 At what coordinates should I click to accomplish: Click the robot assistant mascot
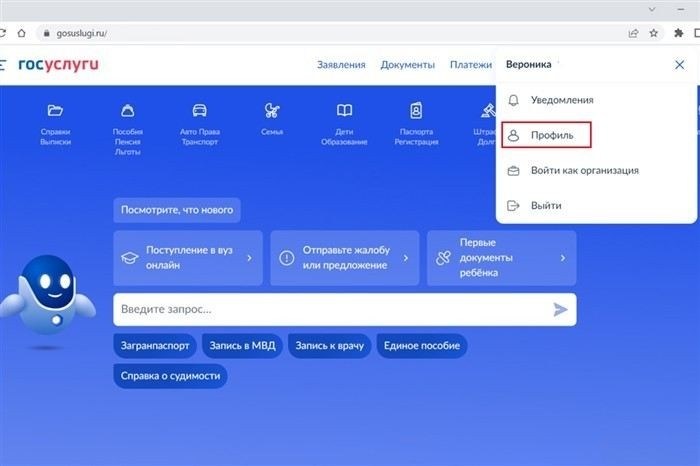tap(48, 295)
